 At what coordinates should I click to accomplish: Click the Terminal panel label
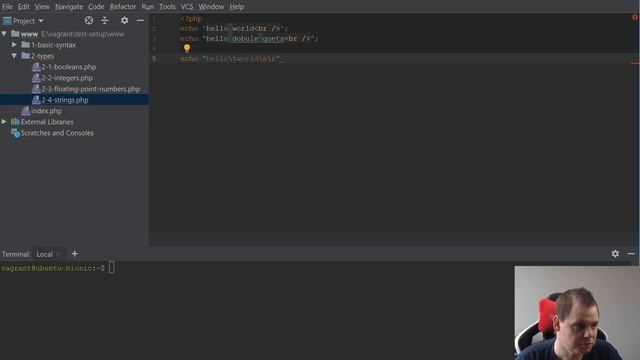[16, 254]
